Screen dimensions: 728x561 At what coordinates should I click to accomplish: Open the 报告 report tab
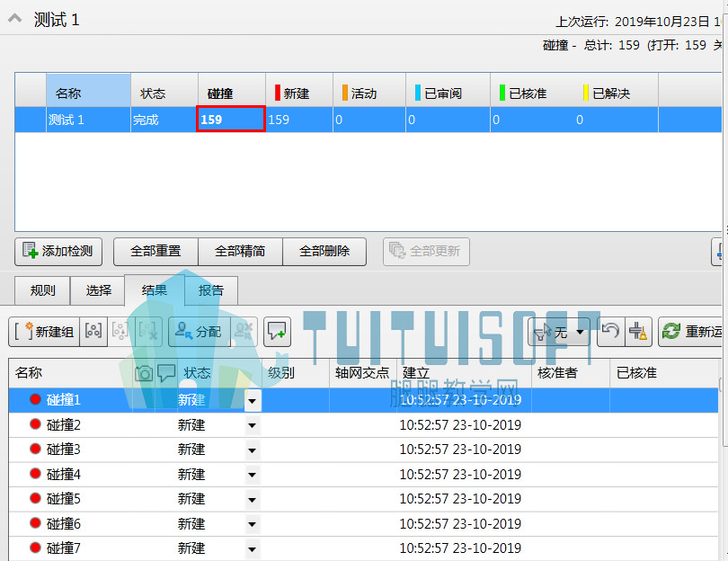(211, 290)
